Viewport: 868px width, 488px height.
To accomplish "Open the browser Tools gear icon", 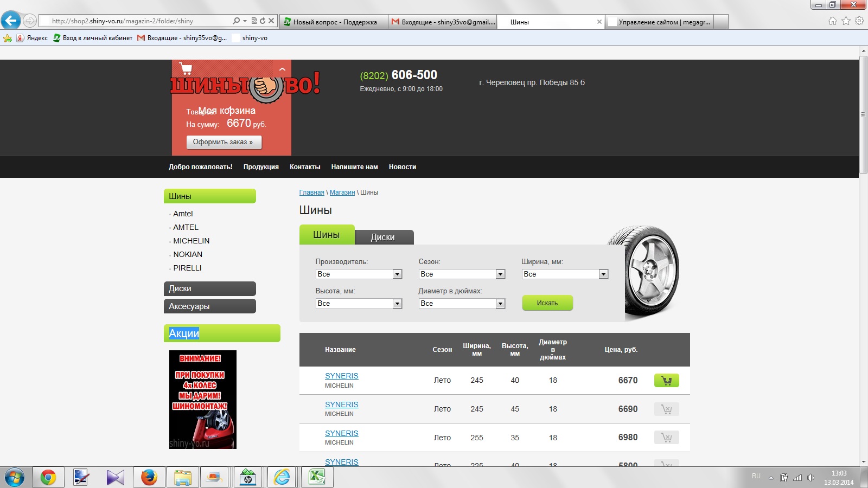I will tap(859, 21).
